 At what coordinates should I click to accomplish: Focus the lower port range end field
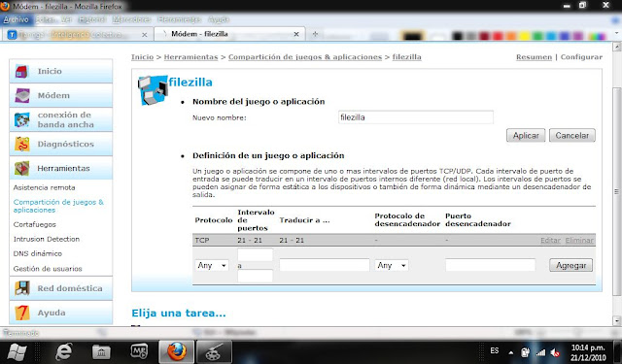[255, 276]
